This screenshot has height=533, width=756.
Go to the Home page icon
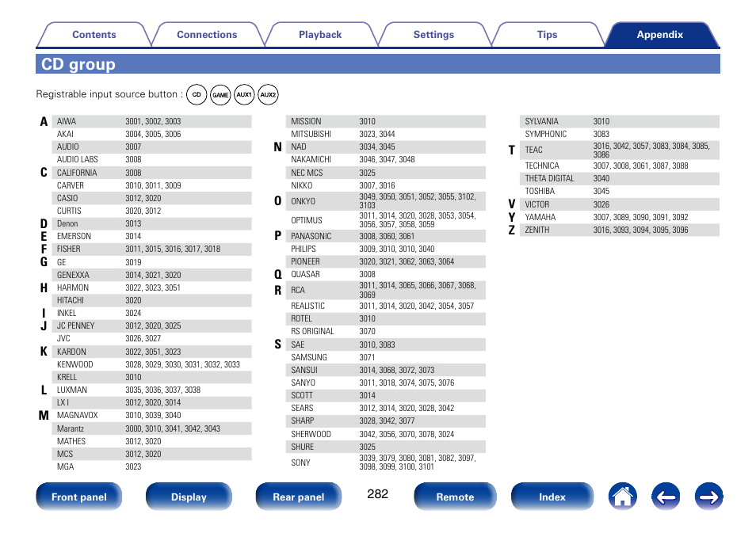coord(622,497)
